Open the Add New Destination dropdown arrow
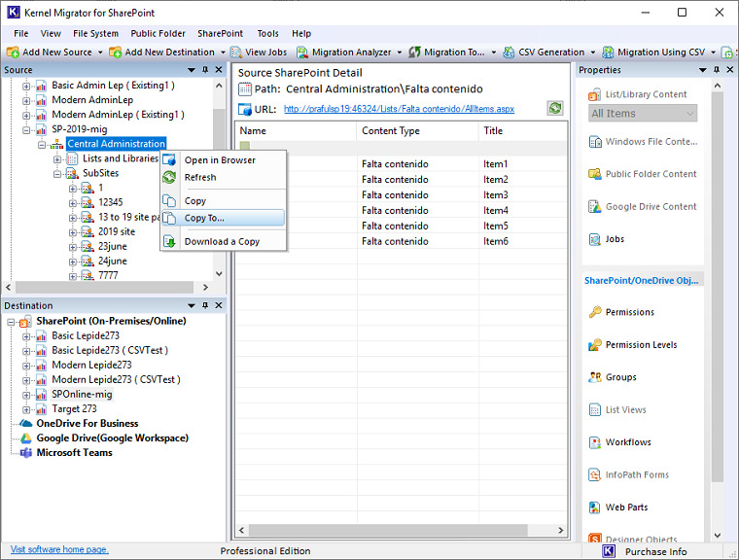The image size is (739, 560). pos(223,52)
